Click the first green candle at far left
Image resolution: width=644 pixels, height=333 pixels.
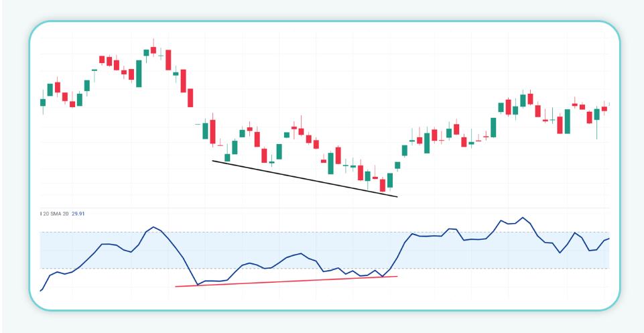click(43, 102)
